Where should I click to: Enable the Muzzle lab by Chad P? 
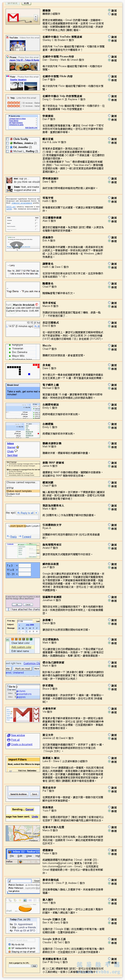click(x=109, y=345)
